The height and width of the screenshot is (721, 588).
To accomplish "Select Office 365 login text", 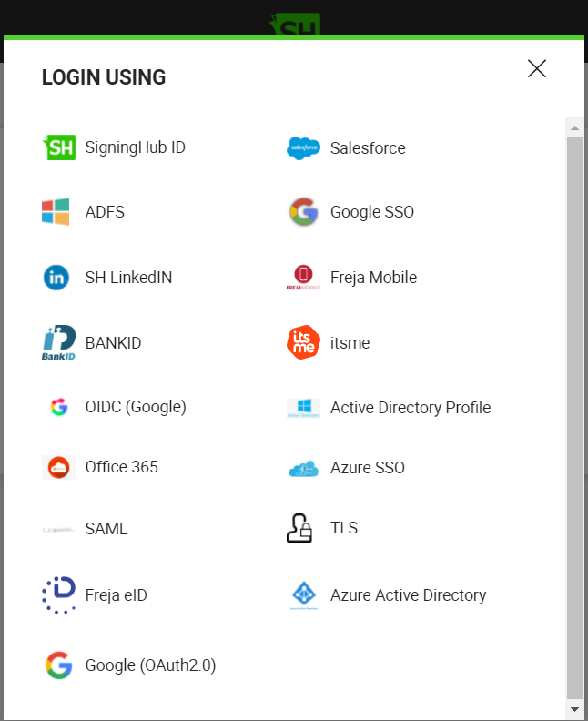I will click(x=122, y=467).
